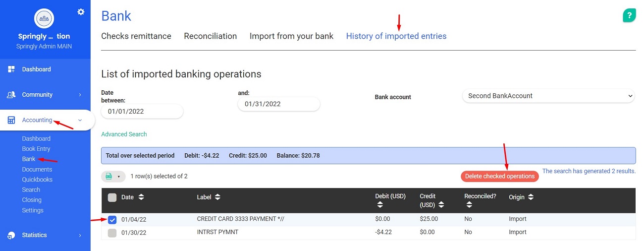Image resolution: width=644 pixels, height=251 pixels.
Task: Click the start date field 01/01/2022
Action: [142, 112]
